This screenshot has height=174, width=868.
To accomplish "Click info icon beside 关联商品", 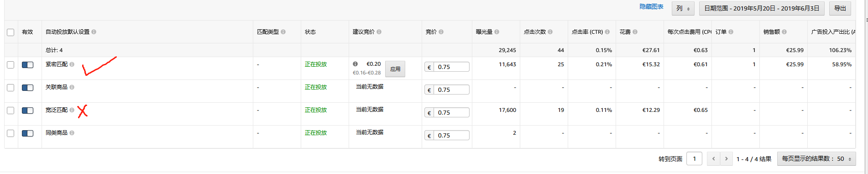I will pos(72,87).
